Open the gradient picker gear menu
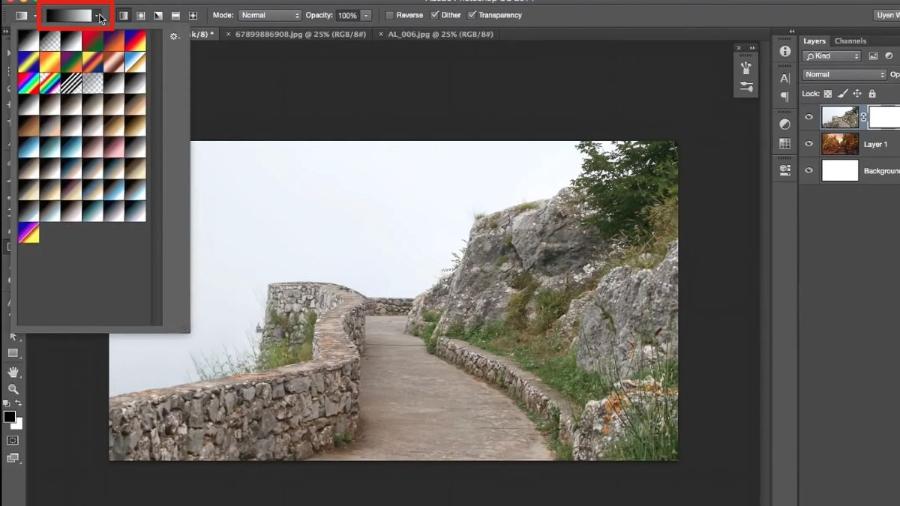 point(174,36)
